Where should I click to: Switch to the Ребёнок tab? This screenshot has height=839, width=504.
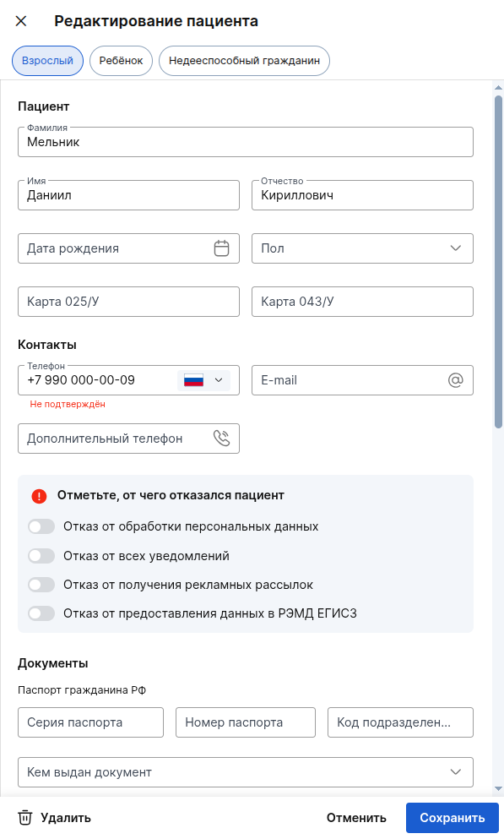pyautogui.click(x=121, y=60)
